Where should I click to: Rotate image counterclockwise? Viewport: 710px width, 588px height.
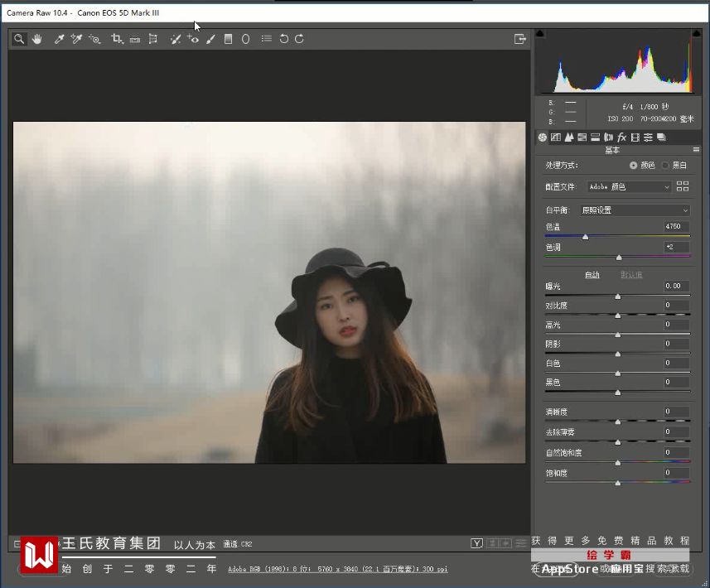coord(284,39)
